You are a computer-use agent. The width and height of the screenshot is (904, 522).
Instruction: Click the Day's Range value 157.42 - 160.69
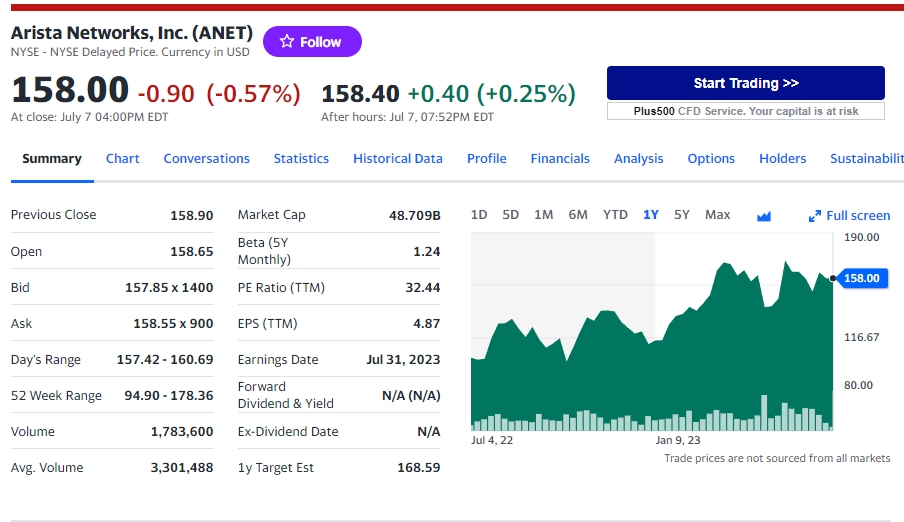[165, 359]
